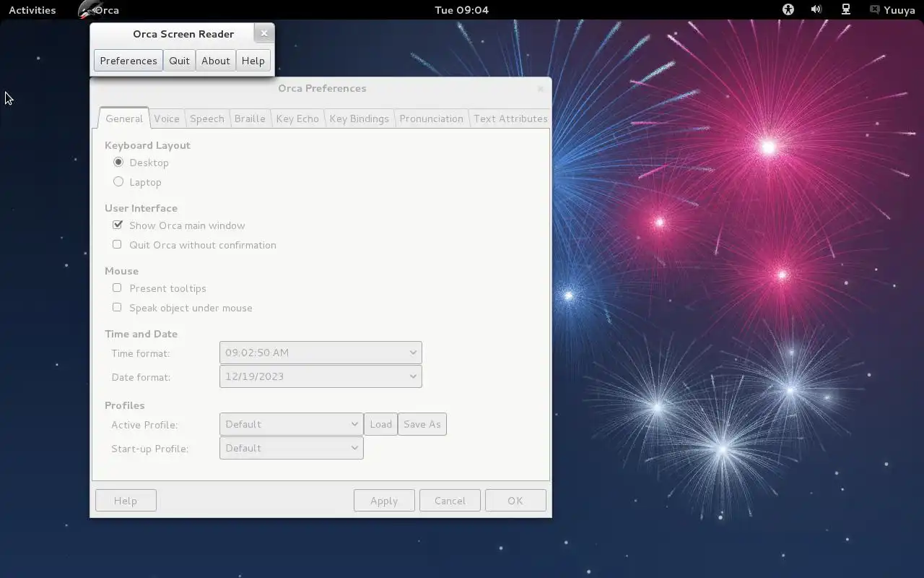Select the Laptop keyboard layout radio button

coord(118,182)
